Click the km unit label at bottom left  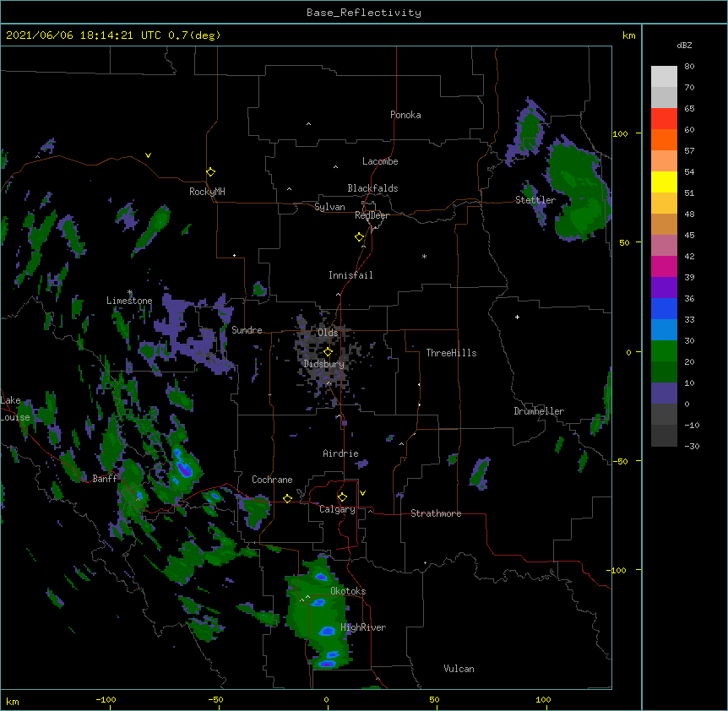(x=13, y=701)
